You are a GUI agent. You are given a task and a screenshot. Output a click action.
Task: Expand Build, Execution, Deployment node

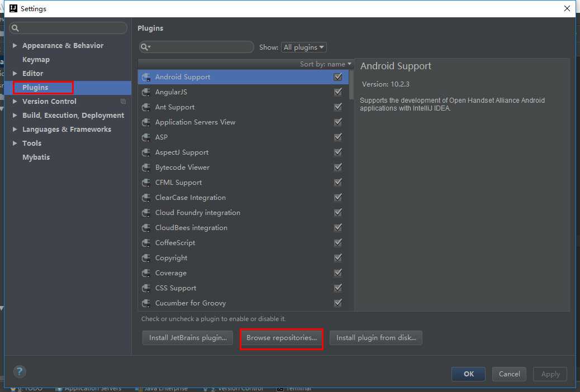(15, 116)
